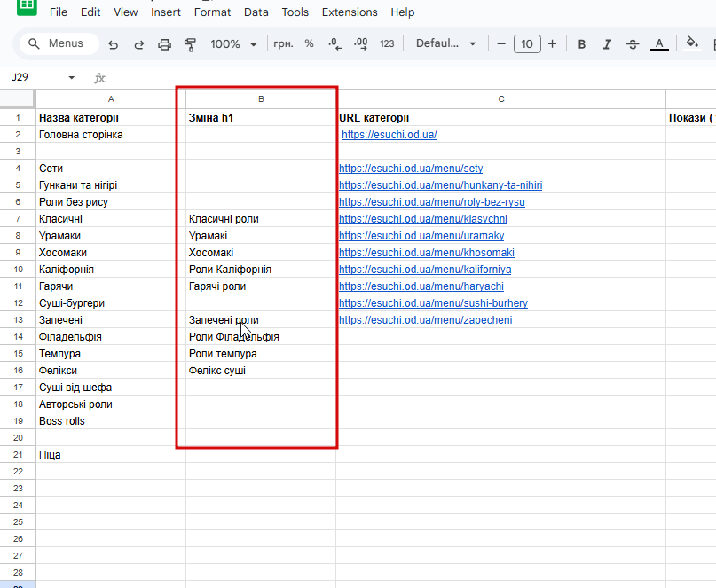Open the Insert menu

(166, 12)
